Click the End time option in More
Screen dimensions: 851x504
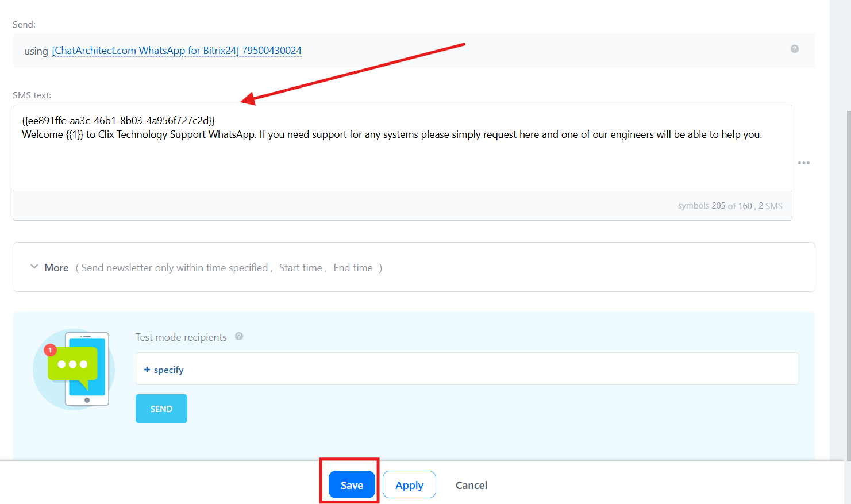[x=353, y=268]
